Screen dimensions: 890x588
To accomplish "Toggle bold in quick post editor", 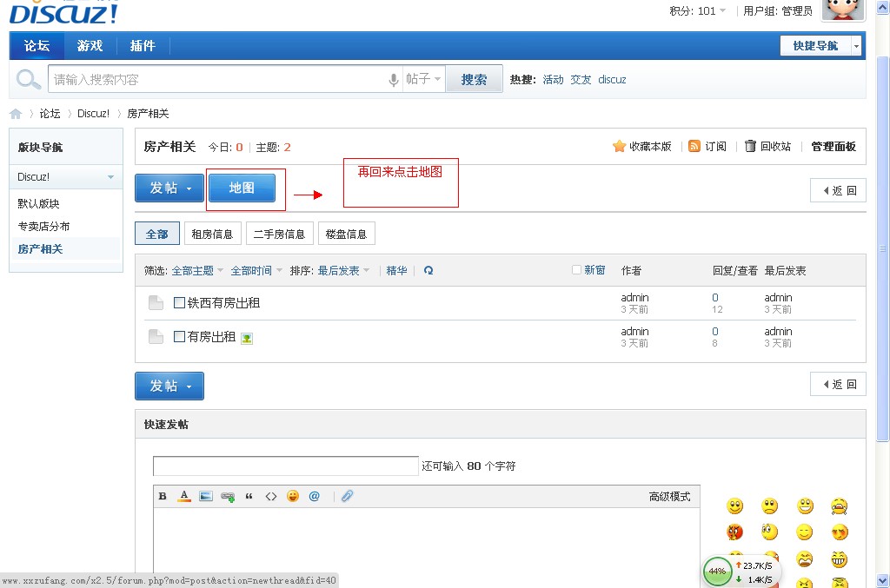I will (x=163, y=496).
